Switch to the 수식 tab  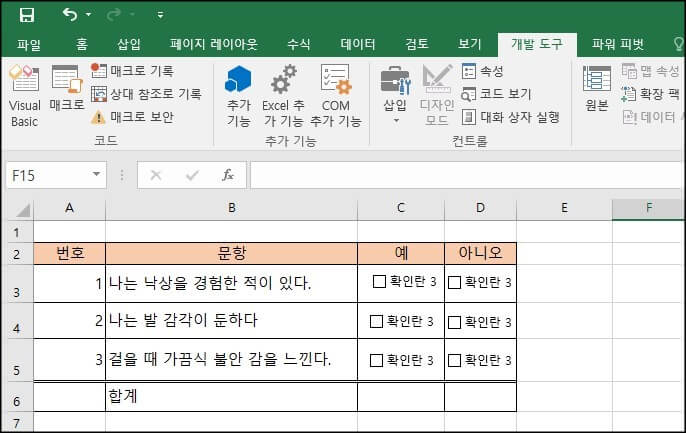click(298, 44)
